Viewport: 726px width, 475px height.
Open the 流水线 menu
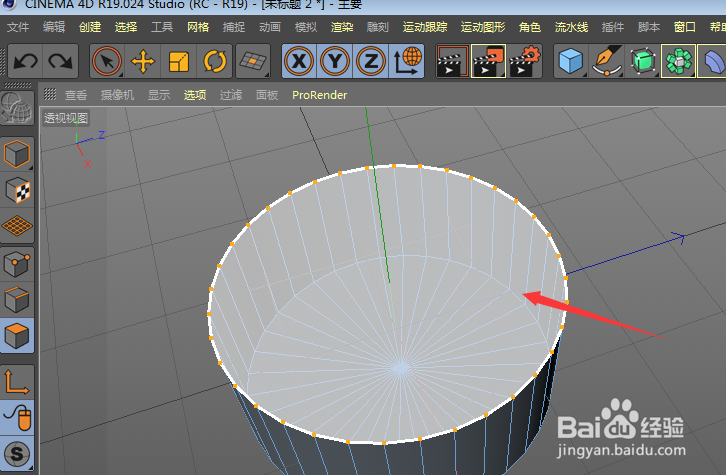pyautogui.click(x=571, y=27)
